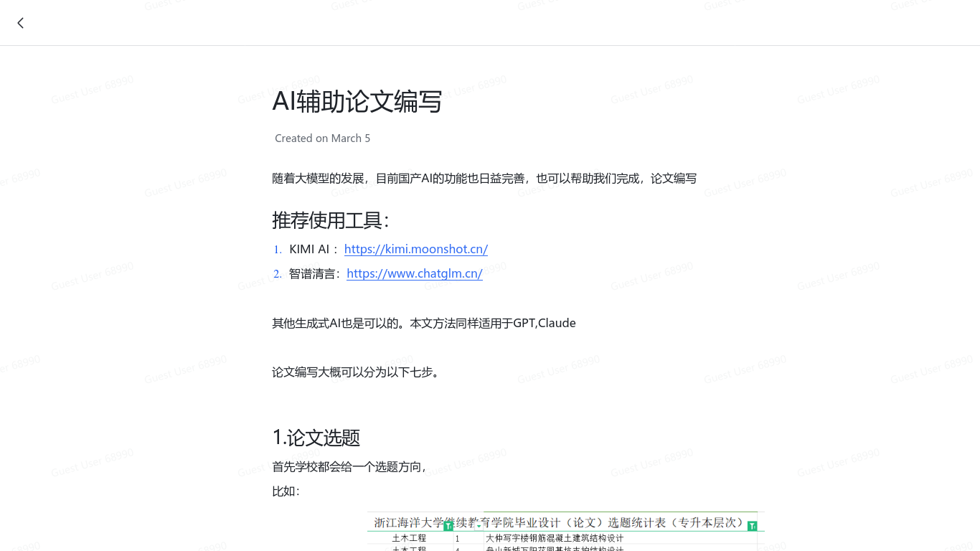
Task: Click the Created on March 5 text
Action: click(x=323, y=138)
